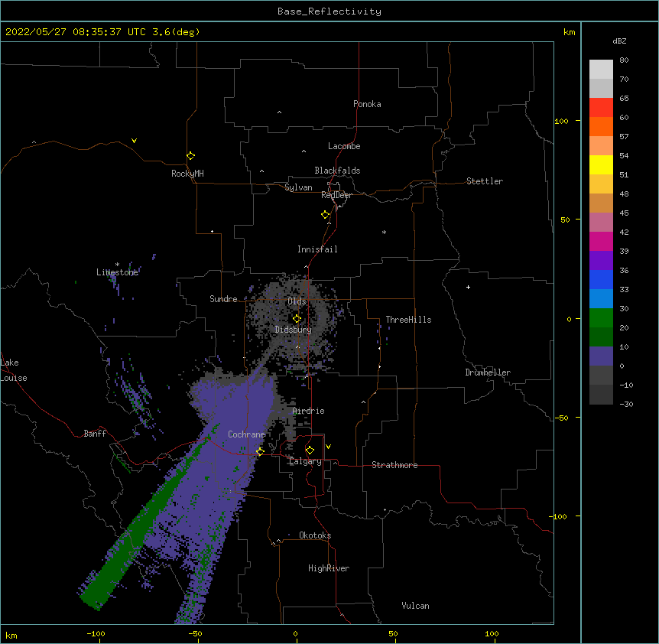
Task: Click the yellow marker at Calgary city
Action: point(310,450)
